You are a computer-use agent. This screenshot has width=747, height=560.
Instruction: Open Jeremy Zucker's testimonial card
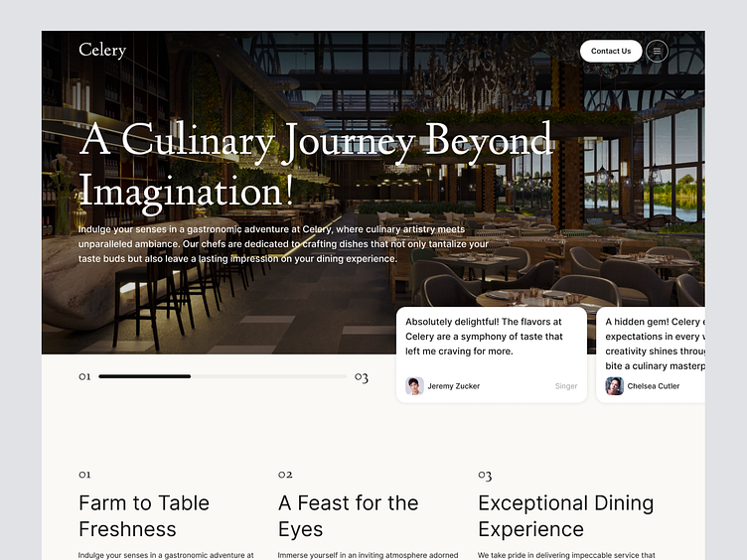pyautogui.click(x=491, y=354)
